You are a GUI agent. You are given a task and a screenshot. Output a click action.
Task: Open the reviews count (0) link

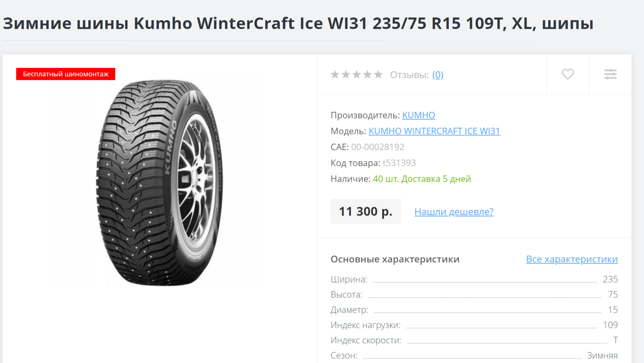click(x=438, y=75)
